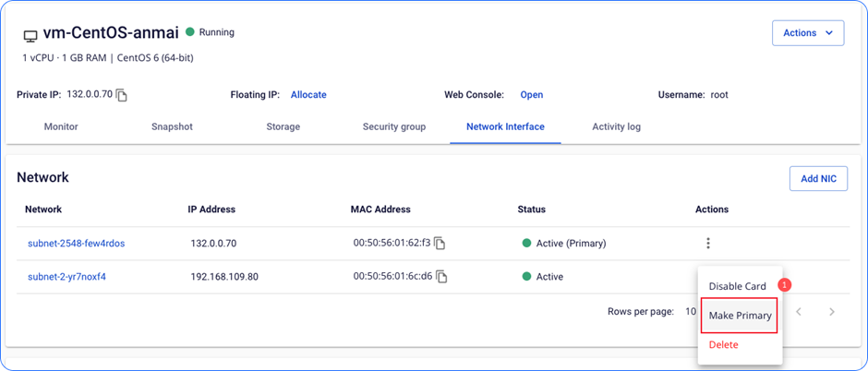Go to next page of network rows
Screen dimensions: 868x371
[832, 312]
